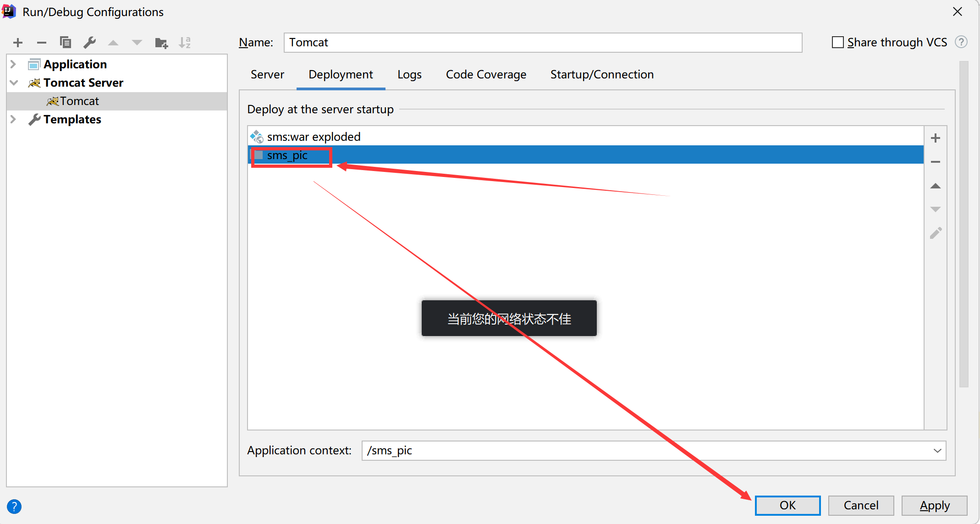Copy configuration icon in left toolbar
Image resolution: width=980 pixels, height=524 pixels.
tap(66, 43)
